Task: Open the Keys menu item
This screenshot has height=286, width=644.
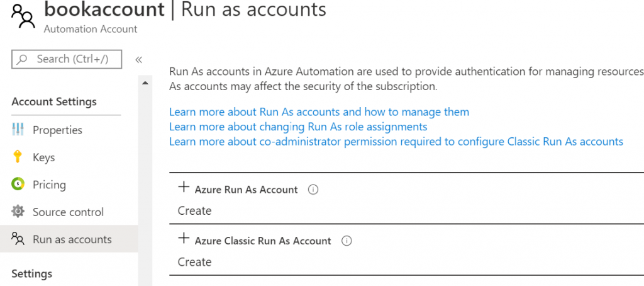Action: click(44, 157)
